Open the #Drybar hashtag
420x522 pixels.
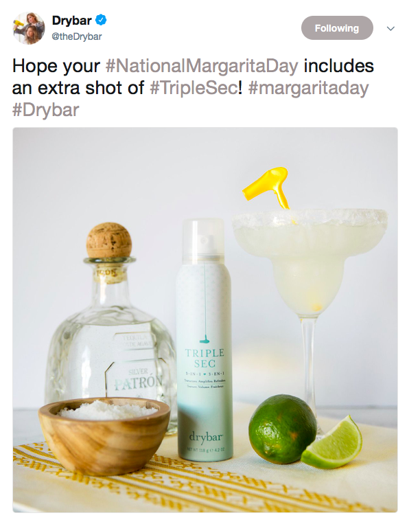(x=45, y=110)
